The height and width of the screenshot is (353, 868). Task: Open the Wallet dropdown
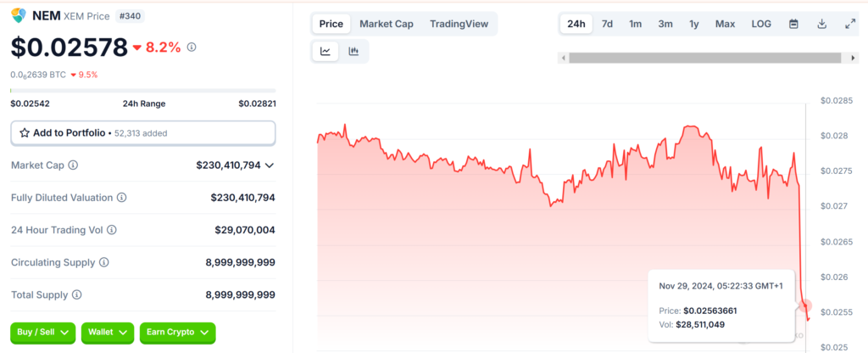click(107, 332)
